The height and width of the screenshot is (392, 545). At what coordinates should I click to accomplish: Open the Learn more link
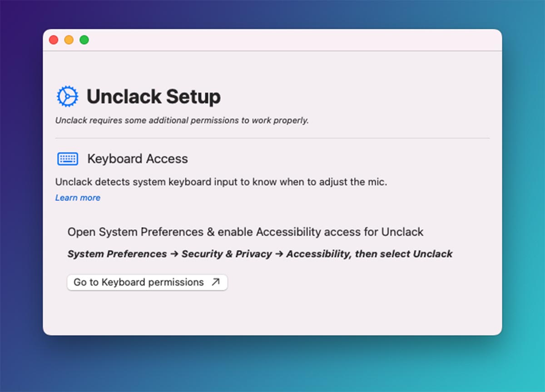coord(78,198)
